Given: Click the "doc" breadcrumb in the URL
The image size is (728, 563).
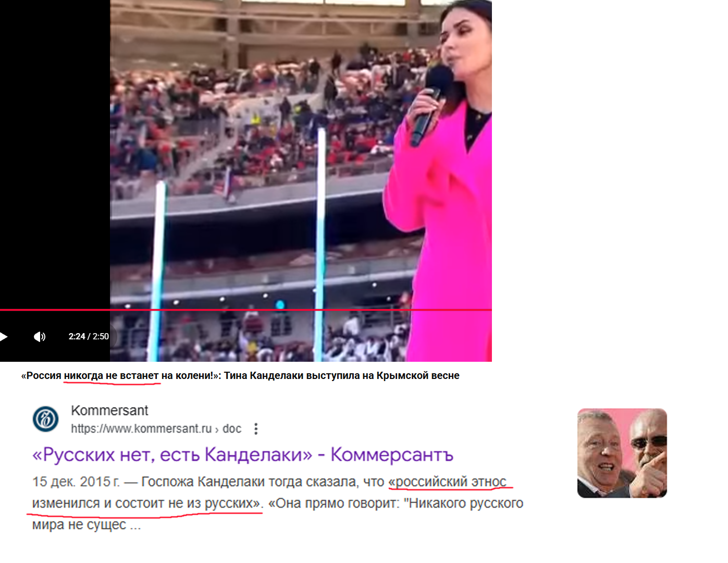Looking at the screenshot, I should (232, 429).
